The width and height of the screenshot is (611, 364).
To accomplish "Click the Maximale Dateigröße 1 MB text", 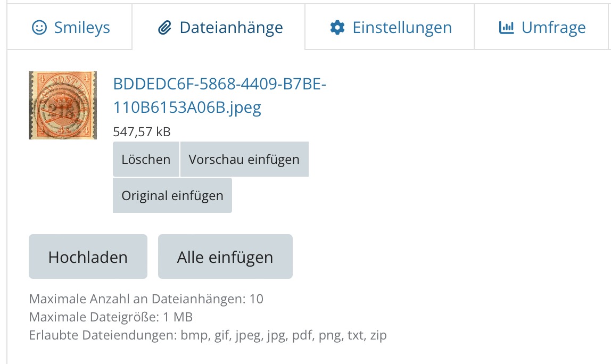I will coord(111,317).
